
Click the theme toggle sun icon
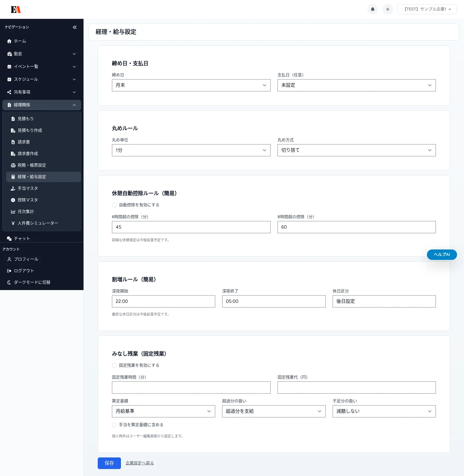click(x=388, y=9)
